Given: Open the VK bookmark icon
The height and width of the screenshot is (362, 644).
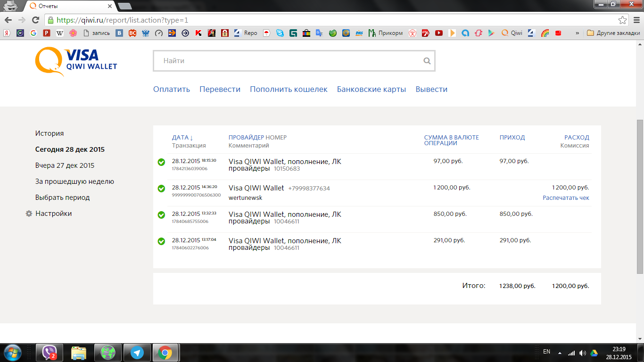Looking at the screenshot, I should tap(119, 33).
